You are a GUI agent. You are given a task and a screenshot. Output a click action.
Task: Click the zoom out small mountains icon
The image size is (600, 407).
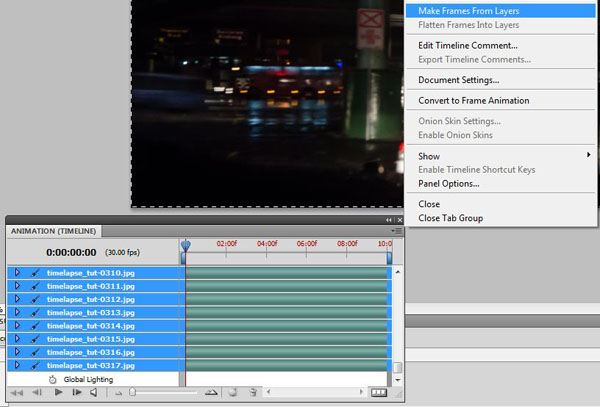click(119, 393)
